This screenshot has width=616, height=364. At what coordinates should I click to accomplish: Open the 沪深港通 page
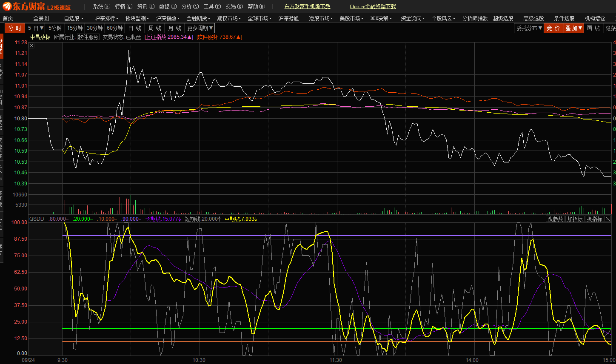point(288,18)
